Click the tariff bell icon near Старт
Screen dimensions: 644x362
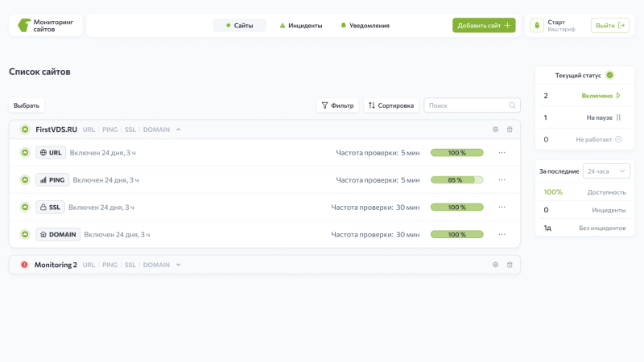[537, 26]
